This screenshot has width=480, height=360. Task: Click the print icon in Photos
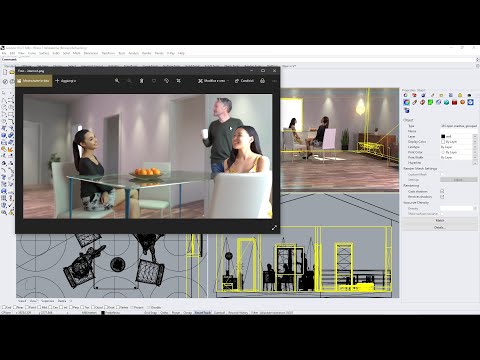pyautogui.click(x=262, y=81)
